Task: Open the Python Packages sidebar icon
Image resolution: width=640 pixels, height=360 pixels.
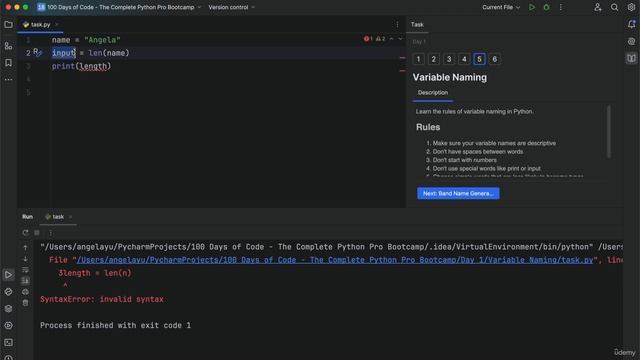Action: pyautogui.click(x=8, y=291)
